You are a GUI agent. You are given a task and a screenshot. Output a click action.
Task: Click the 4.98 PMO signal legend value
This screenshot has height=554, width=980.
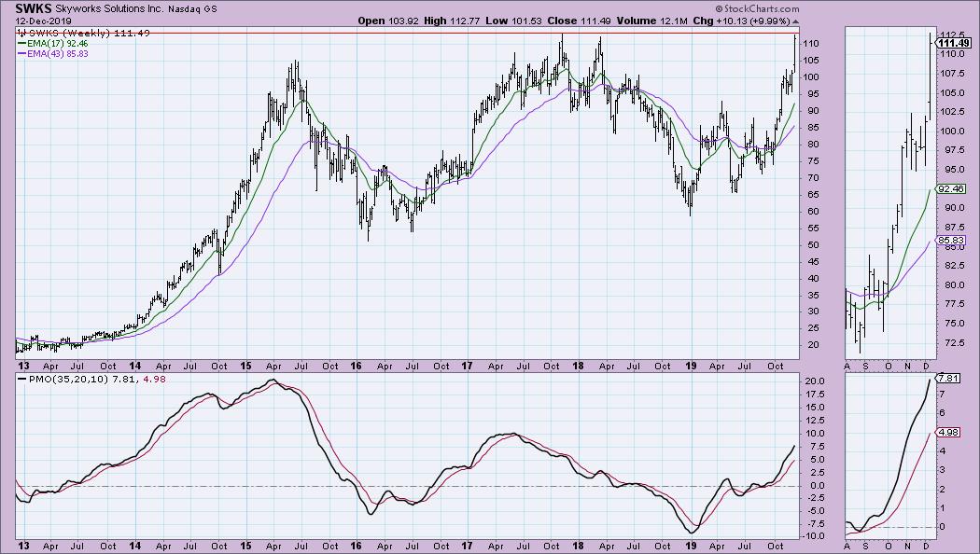click(x=155, y=379)
